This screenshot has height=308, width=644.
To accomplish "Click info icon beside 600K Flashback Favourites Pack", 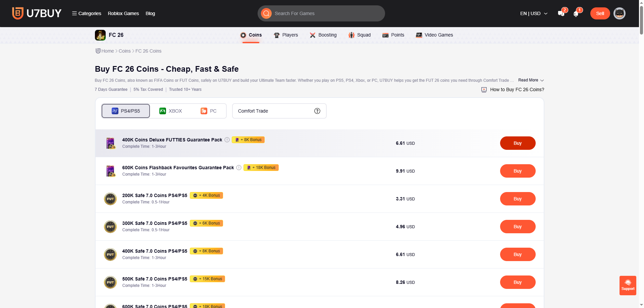I will coord(239,168).
